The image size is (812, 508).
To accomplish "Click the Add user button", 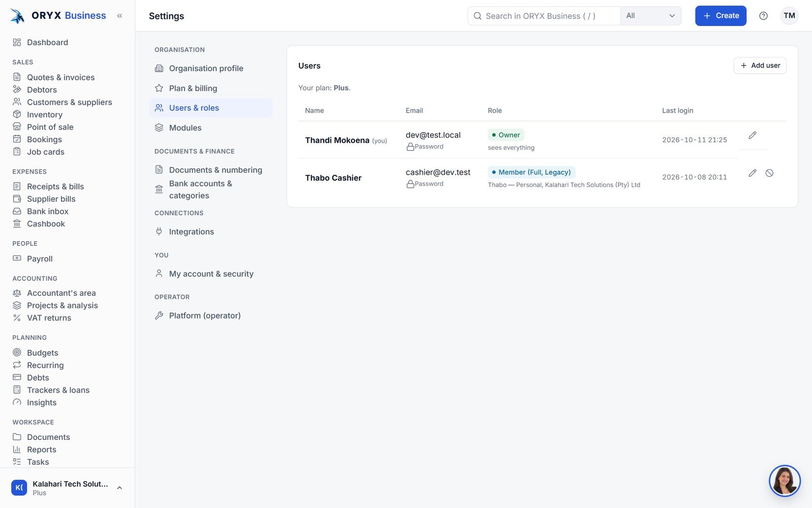I will click(760, 66).
